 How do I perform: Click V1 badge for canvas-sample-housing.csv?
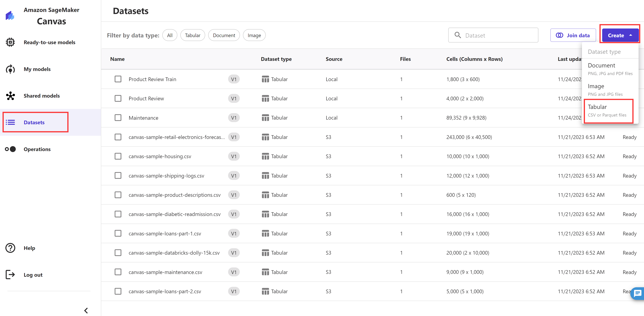tap(234, 156)
